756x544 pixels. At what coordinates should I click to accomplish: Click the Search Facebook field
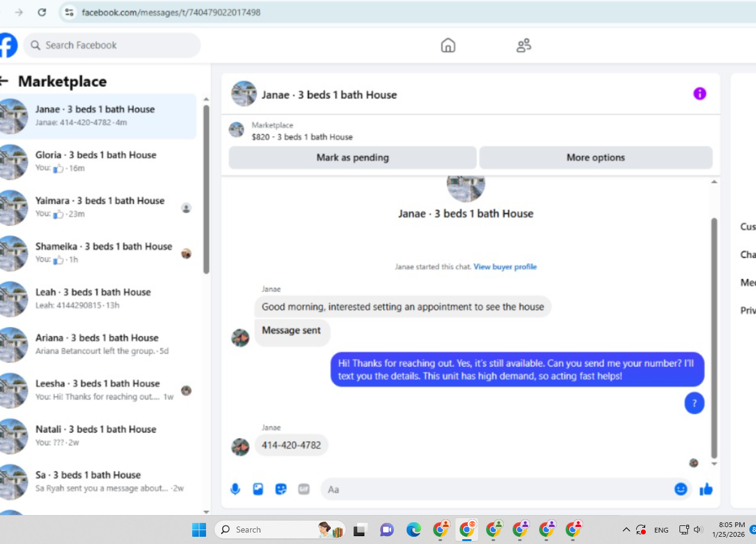112,45
